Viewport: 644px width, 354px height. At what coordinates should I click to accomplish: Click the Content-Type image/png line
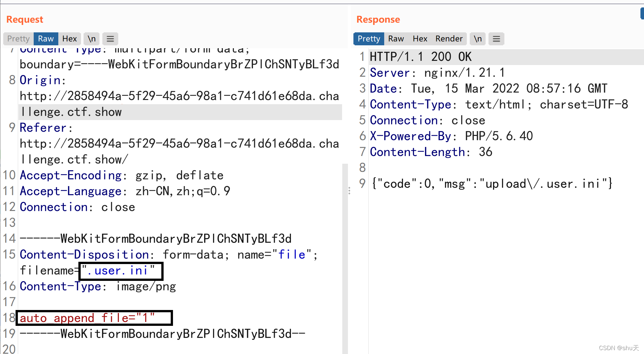click(97, 286)
